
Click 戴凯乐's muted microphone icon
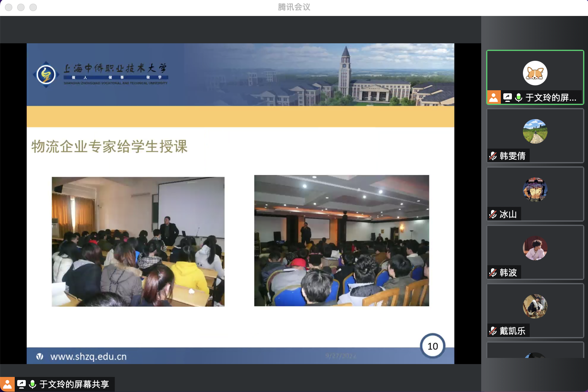pyautogui.click(x=493, y=331)
